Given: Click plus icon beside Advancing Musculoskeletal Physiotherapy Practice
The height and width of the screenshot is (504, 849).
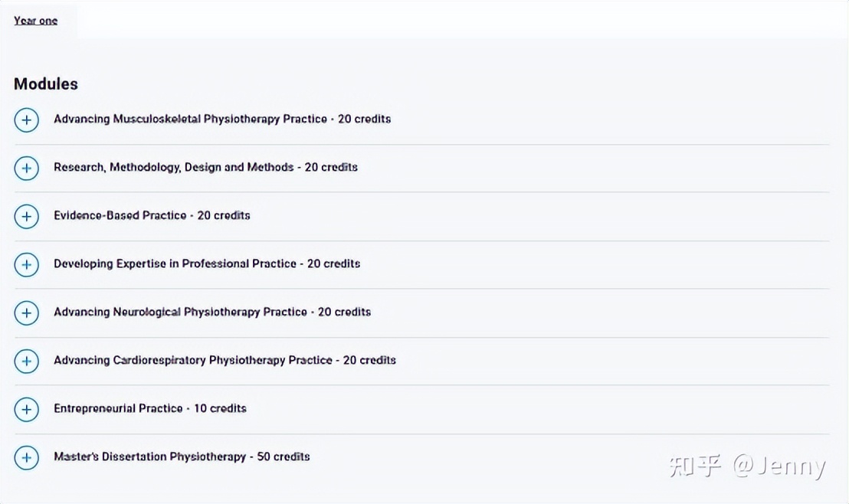Looking at the screenshot, I should (27, 119).
